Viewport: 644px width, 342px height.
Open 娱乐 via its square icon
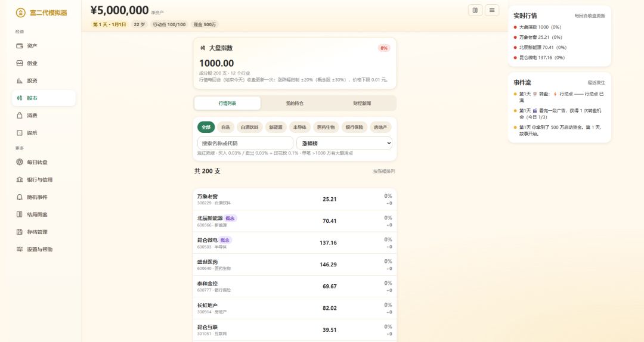tap(19, 133)
